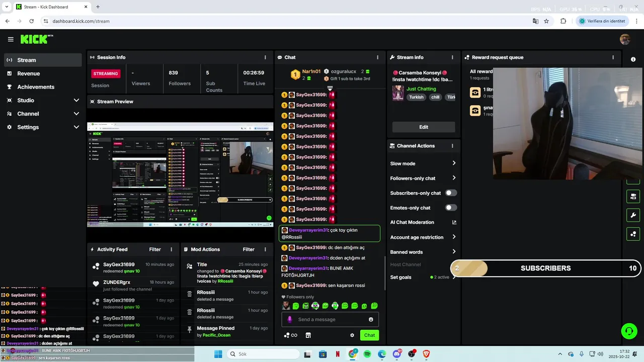
Task: Click the Windows Start button
Action: click(218, 354)
